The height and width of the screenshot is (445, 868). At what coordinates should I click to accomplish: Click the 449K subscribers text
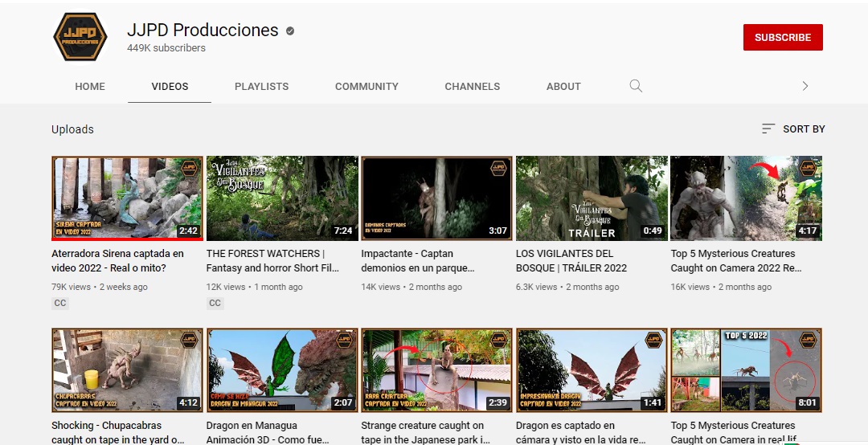click(166, 48)
